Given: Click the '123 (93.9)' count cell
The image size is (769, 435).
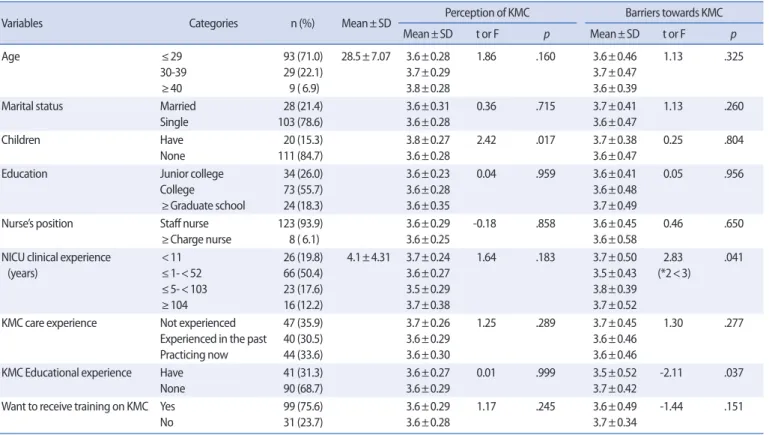Looking at the screenshot, I should point(301,224).
